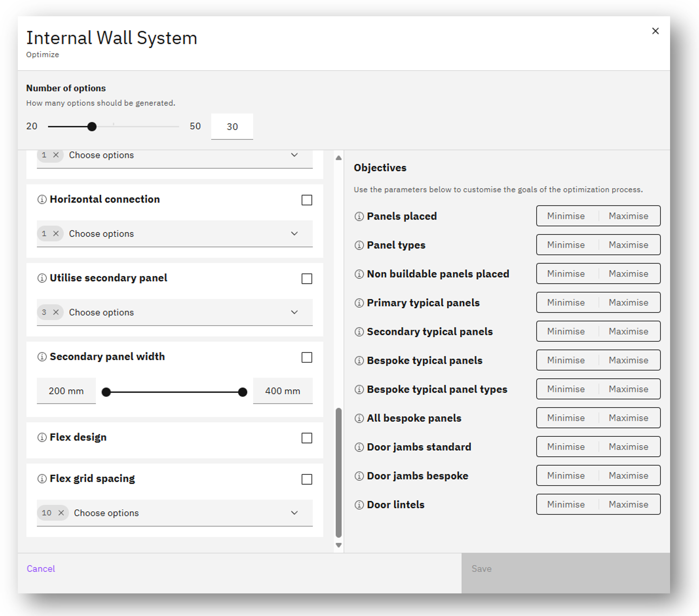Viewport: 699px width, 616px height.
Task: Set Primary typical panels to Minimise
Action: point(567,302)
